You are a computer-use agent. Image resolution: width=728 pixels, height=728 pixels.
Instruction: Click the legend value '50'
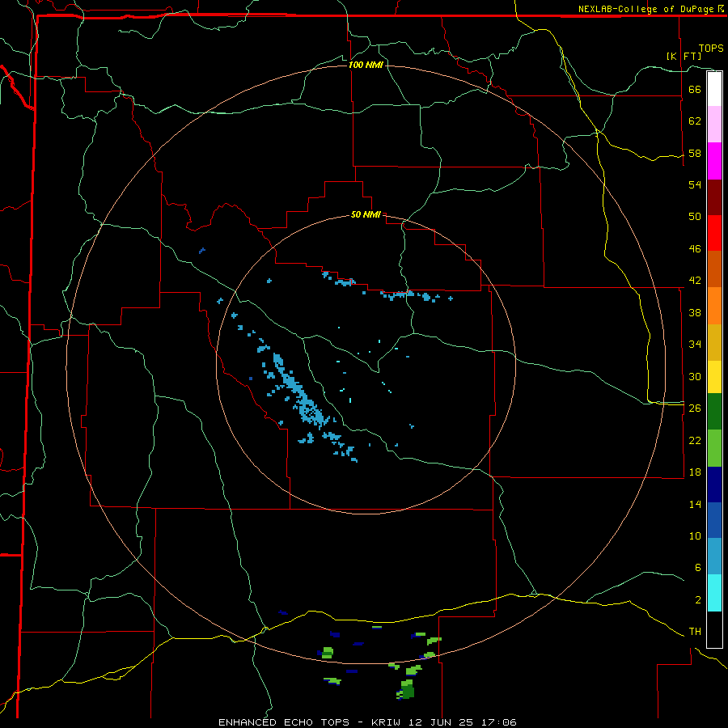[x=695, y=216]
